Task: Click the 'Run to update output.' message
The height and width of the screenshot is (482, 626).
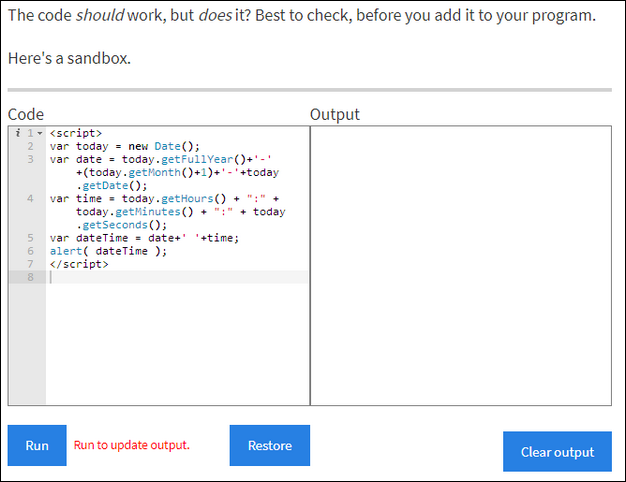Action: 132,445
